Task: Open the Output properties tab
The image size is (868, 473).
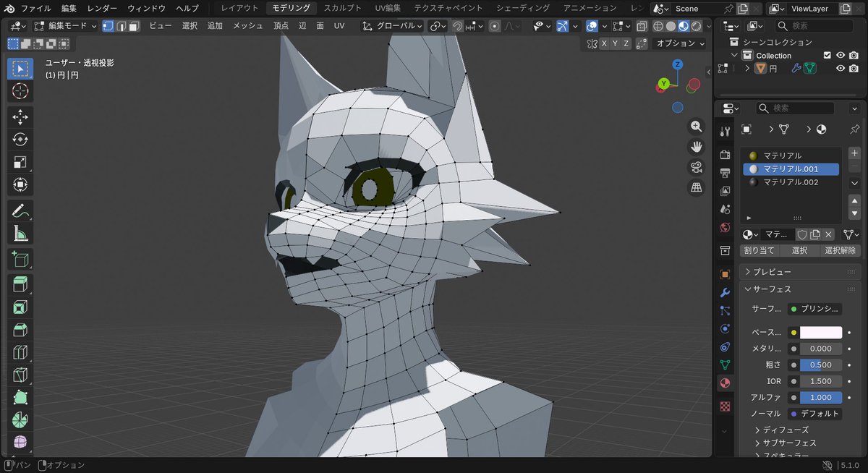Action: [x=725, y=173]
